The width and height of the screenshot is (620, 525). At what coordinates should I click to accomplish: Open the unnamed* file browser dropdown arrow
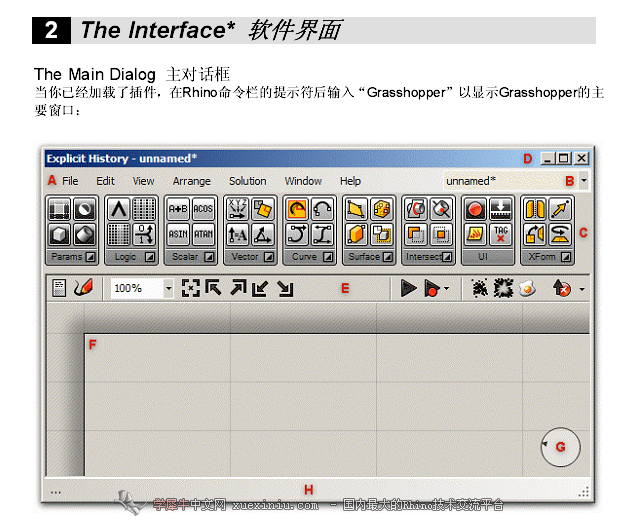584,181
